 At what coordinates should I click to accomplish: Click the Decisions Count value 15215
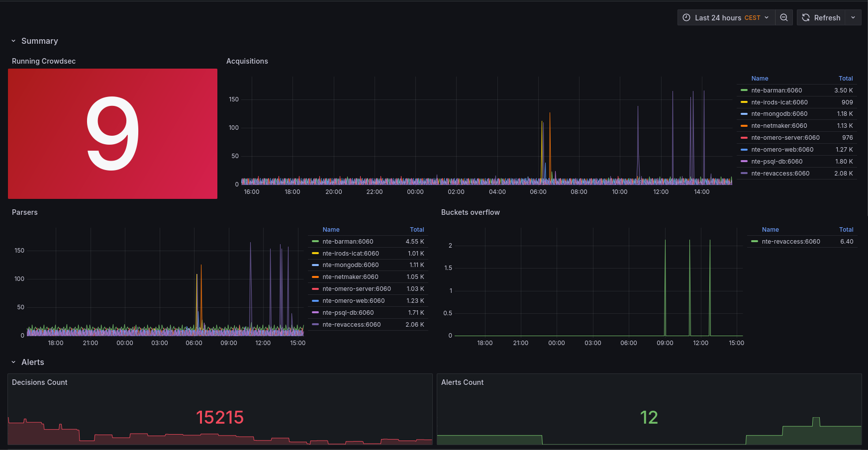(x=220, y=417)
